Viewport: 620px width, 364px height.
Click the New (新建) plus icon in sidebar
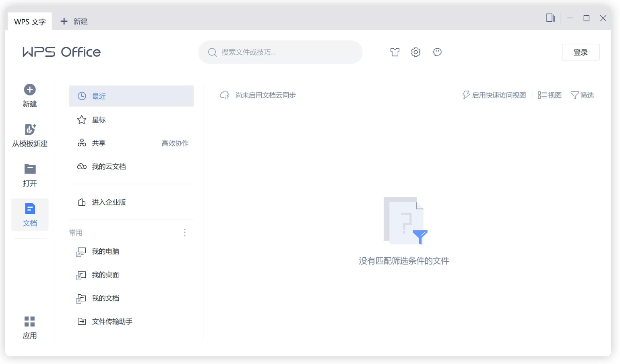30,89
